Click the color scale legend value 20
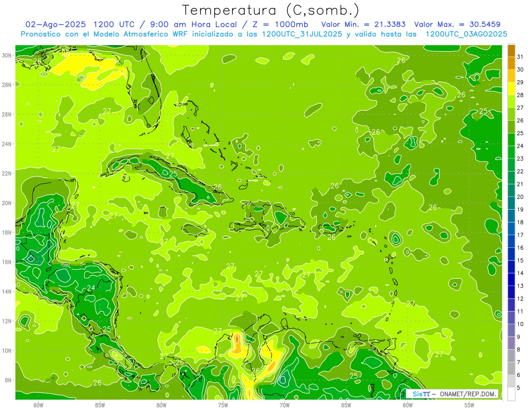532x411 pixels. pyautogui.click(x=520, y=197)
